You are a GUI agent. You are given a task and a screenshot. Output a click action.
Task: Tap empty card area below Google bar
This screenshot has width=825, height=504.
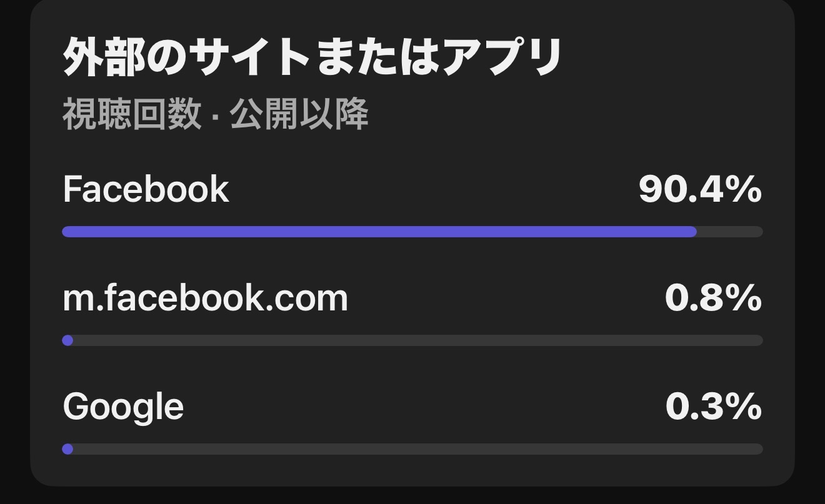point(412,471)
